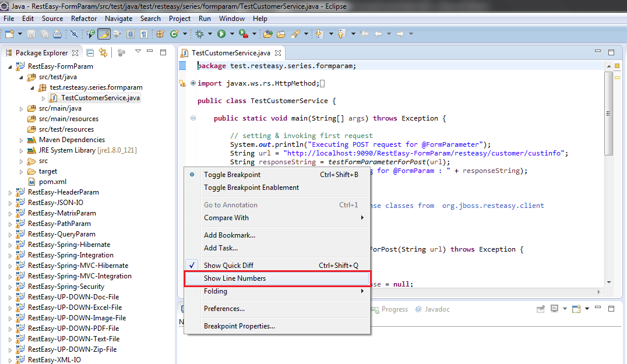Launch debugging via the Debug bug icon
The image size is (627, 364).
200,33
